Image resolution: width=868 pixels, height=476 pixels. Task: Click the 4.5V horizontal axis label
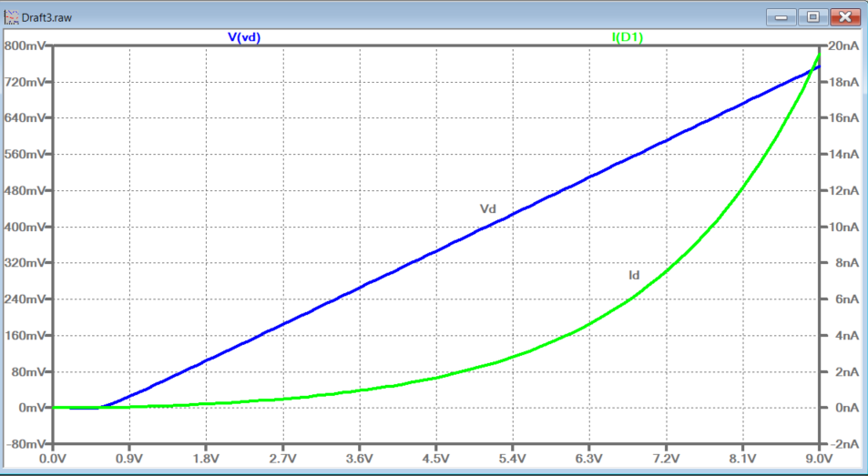(436, 460)
